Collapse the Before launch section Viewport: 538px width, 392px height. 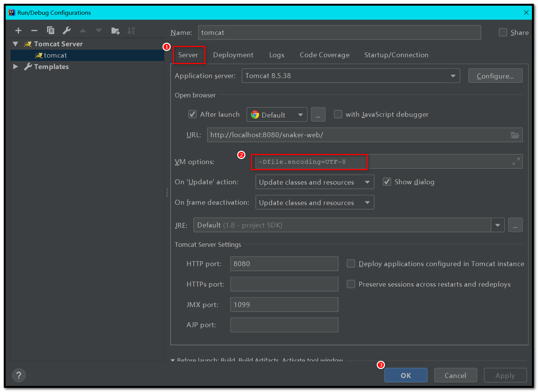173,360
